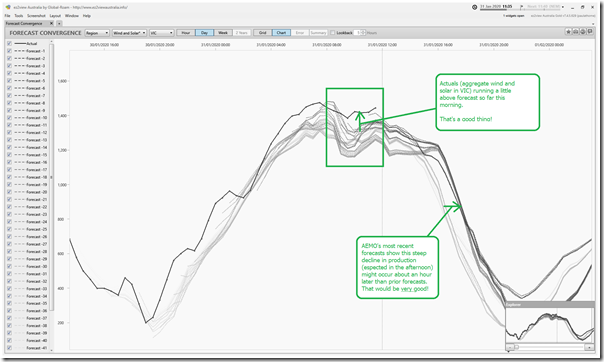Click the play arrow on the time bar
Image resolution: width=604 pixels, height=362 pixels.
pos(522,7)
